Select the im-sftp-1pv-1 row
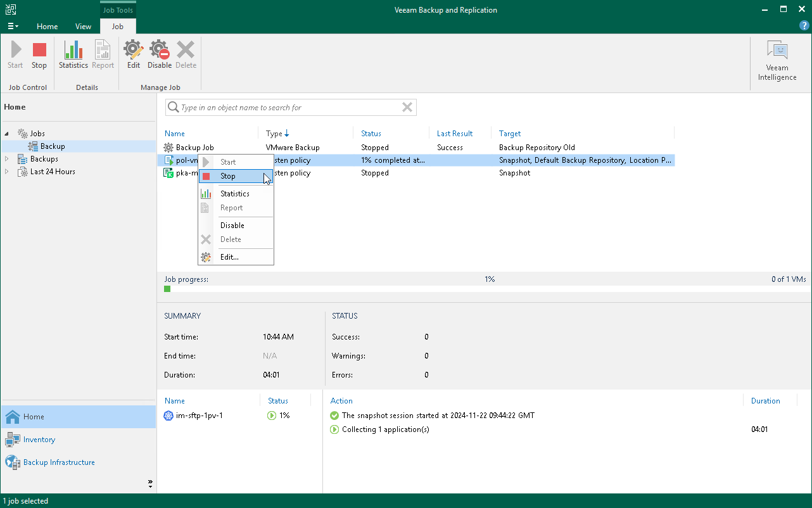The width and height of the screenshot is (812, 508). coord(239,416)
